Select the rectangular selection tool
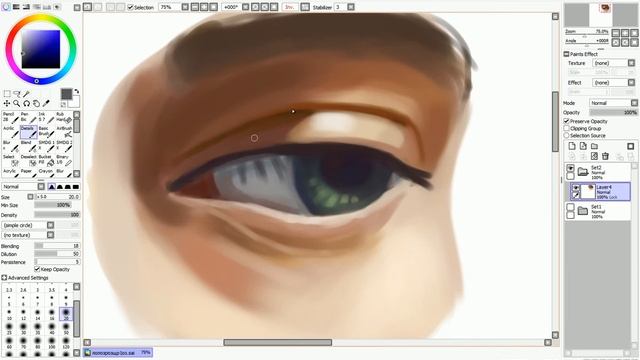 [7, 94]
